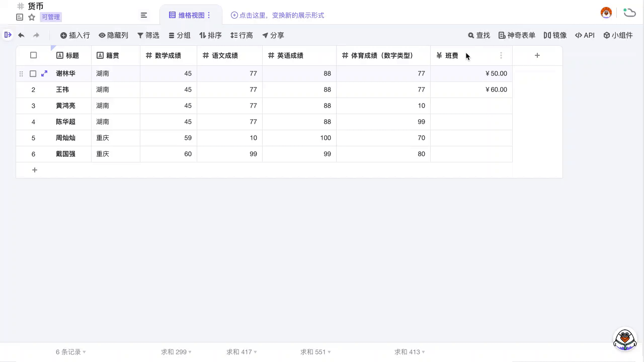
Task: Click the 镜像 mirror icon
Action: 555,35
